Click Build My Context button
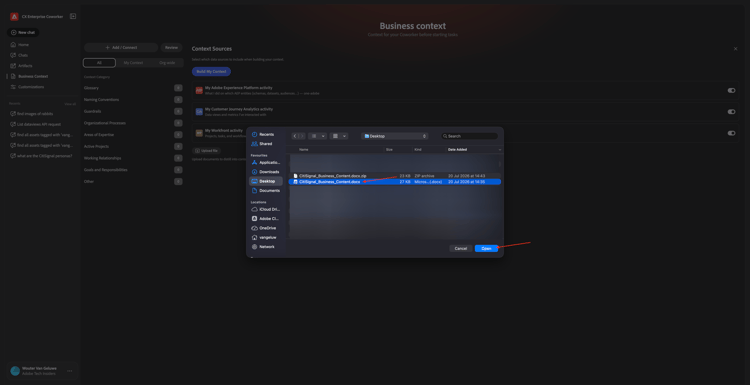The width and height of the screenshot is (750, 385). click(211, 72)
